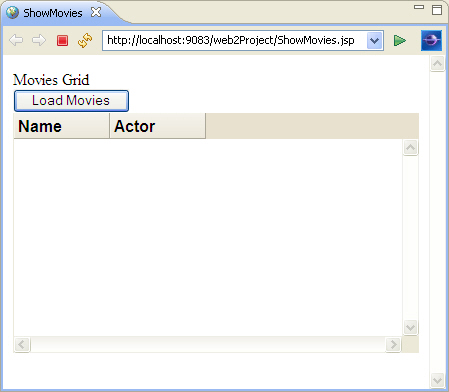Click the page's outer scroll up arrow
449x392 pixels.
point(437,63)
